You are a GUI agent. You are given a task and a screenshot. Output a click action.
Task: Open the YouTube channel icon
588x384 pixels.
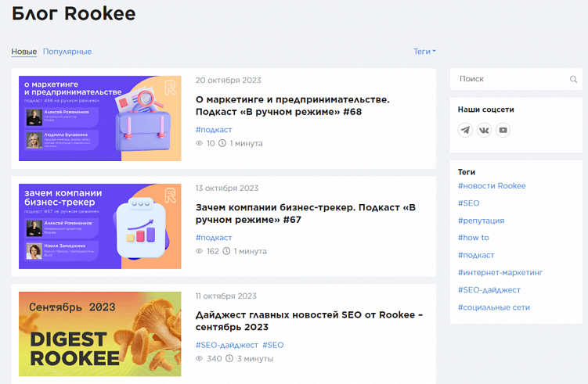(503, 130)
